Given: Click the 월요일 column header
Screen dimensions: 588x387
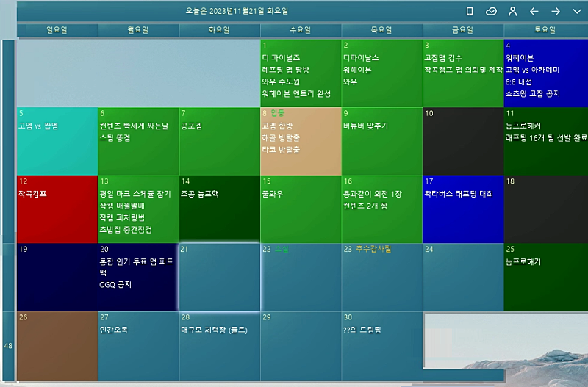Looking at the screenshot, I should pos(138,30).
